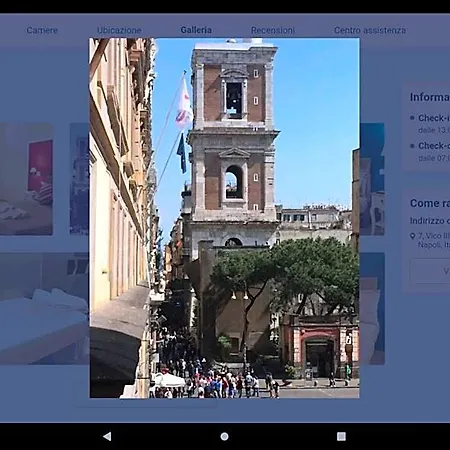Go to the Recensioni tab

pyautogui.click(x=273, y=30)
